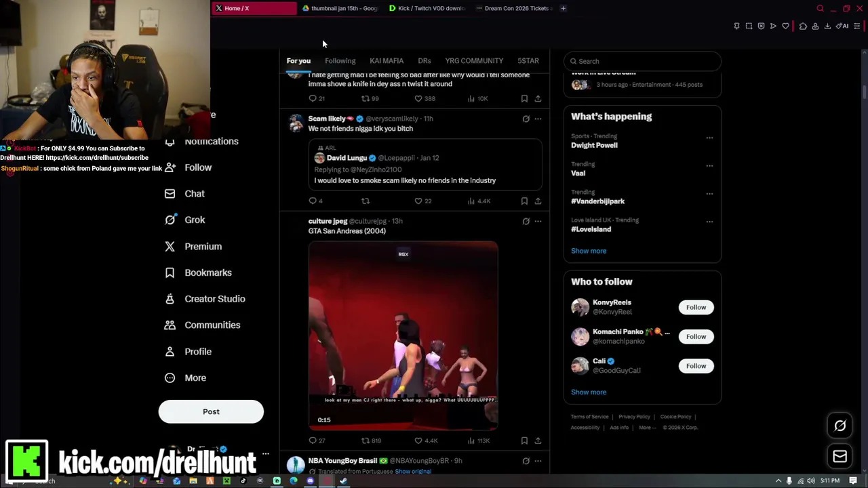The image size is (868, 488).
Task: Switch to the DRs tab
Action: click(425, 61)
